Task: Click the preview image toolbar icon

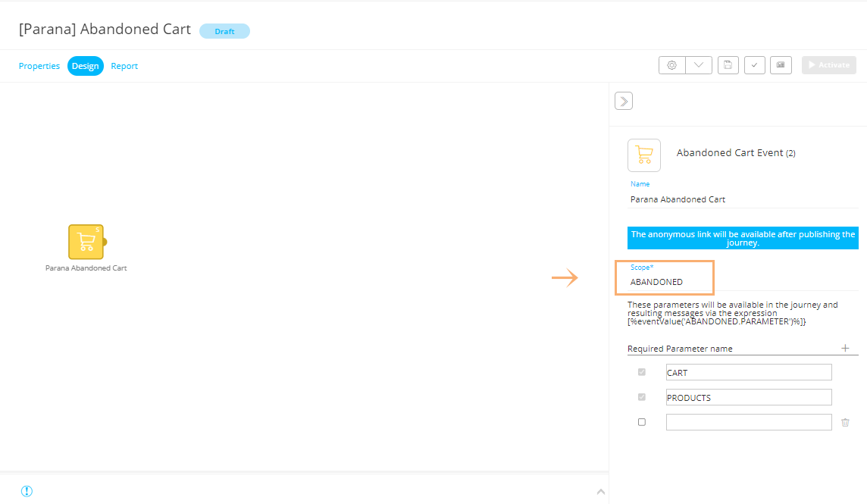Action: [781, 65]
